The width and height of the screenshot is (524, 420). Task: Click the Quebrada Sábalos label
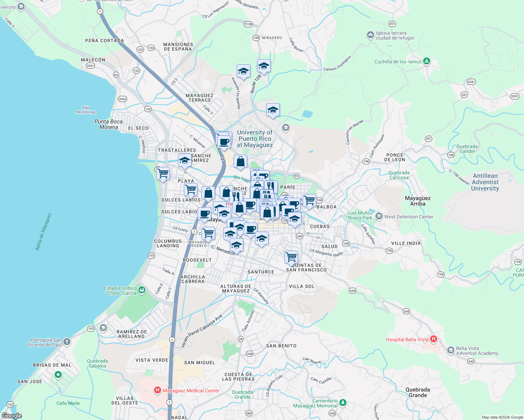97,363
